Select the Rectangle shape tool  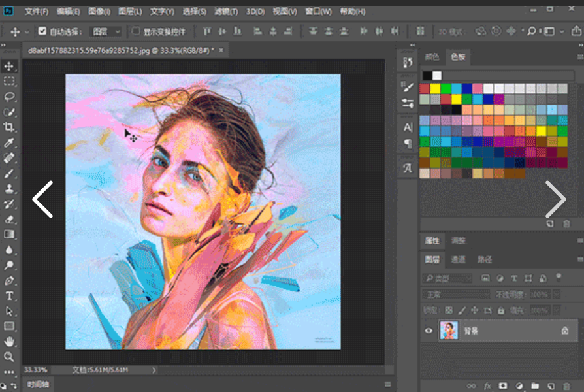pyautogui.click(x=9, y=327)
